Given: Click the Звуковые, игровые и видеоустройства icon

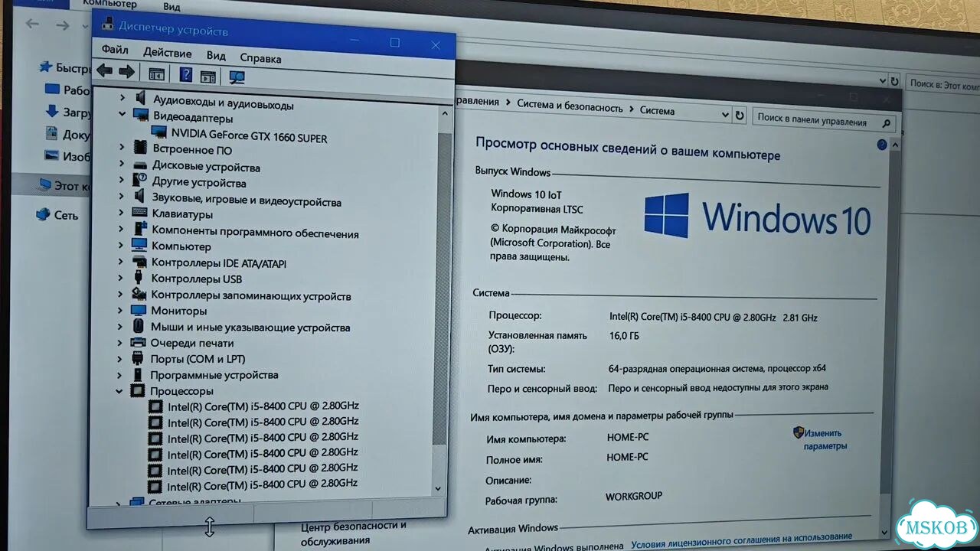Looking at the screenshot, I should [139, 197].
